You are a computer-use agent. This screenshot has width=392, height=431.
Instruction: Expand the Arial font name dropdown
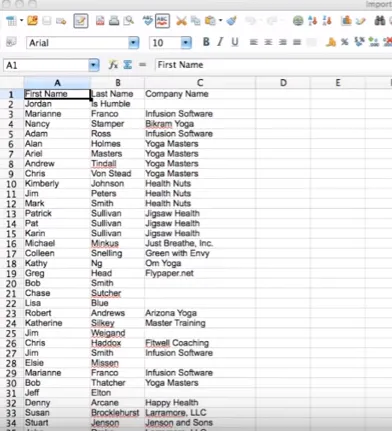pos(133,42)
